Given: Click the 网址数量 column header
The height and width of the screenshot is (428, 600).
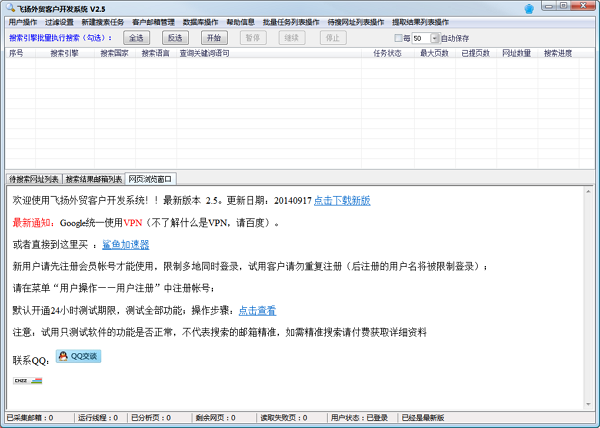Looking at the screenshot, I should (517, 53).
